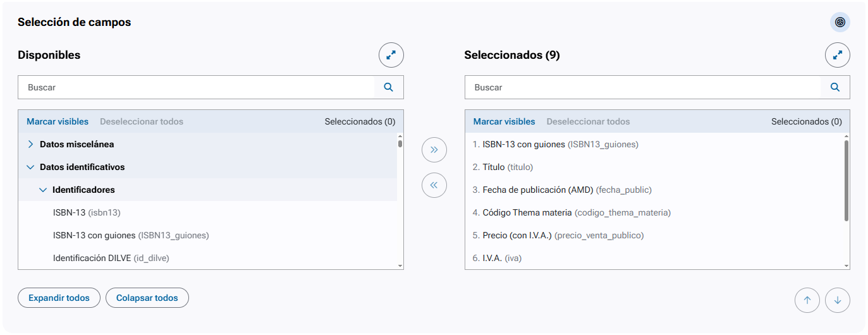The image size is (868, 335).
Task: Expand the Datos miscelánea group
Action: coord(30,144)
